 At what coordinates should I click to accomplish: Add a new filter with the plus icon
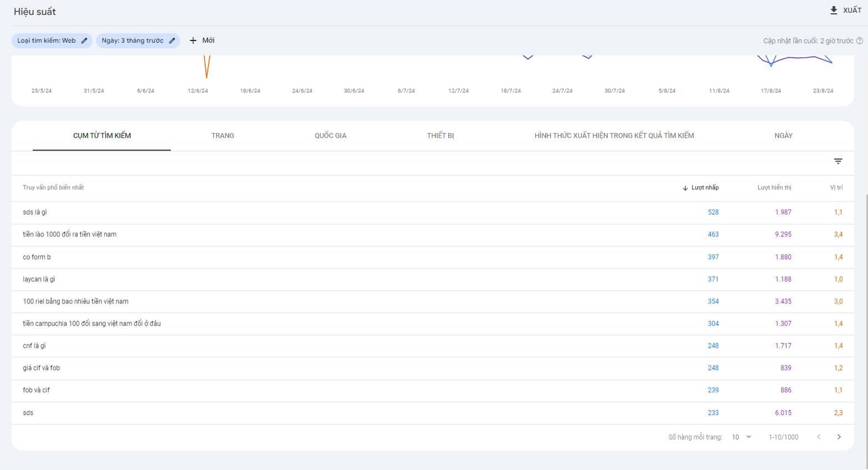tap(193, 41)
